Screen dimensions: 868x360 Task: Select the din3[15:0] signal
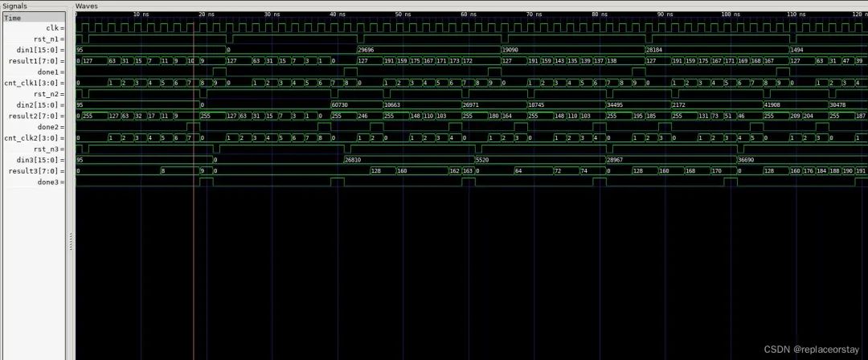click(x=44, y=160)
